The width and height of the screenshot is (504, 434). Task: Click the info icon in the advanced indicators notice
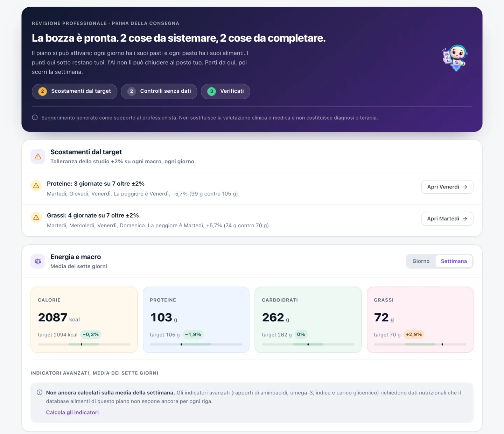[x=40, y=392]
